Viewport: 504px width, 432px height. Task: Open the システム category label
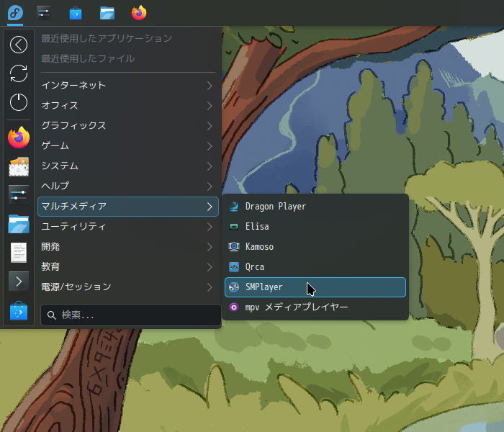click(x=60, y=166)
